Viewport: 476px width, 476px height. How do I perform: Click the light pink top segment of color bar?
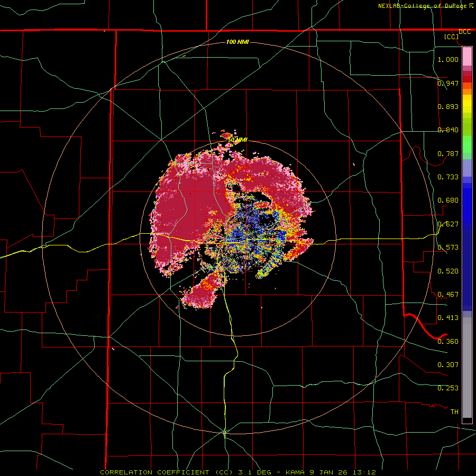tap(467, 57)
